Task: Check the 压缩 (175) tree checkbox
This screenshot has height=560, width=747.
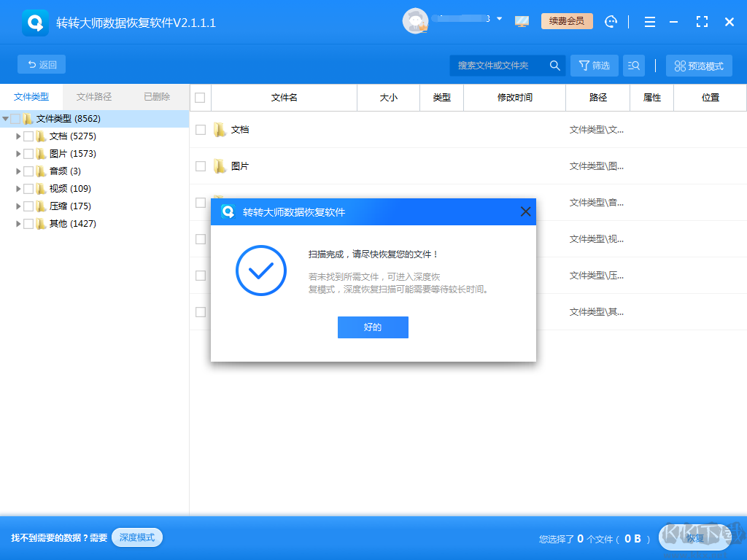Action: (28, 206)
